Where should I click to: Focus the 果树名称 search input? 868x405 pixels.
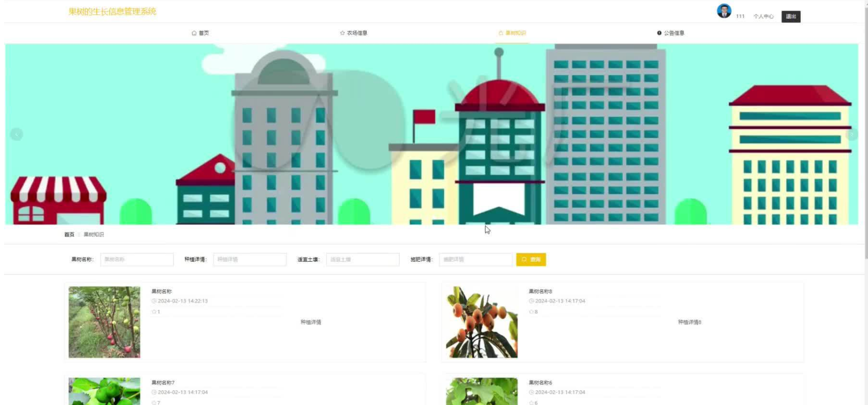pos(137,260)
